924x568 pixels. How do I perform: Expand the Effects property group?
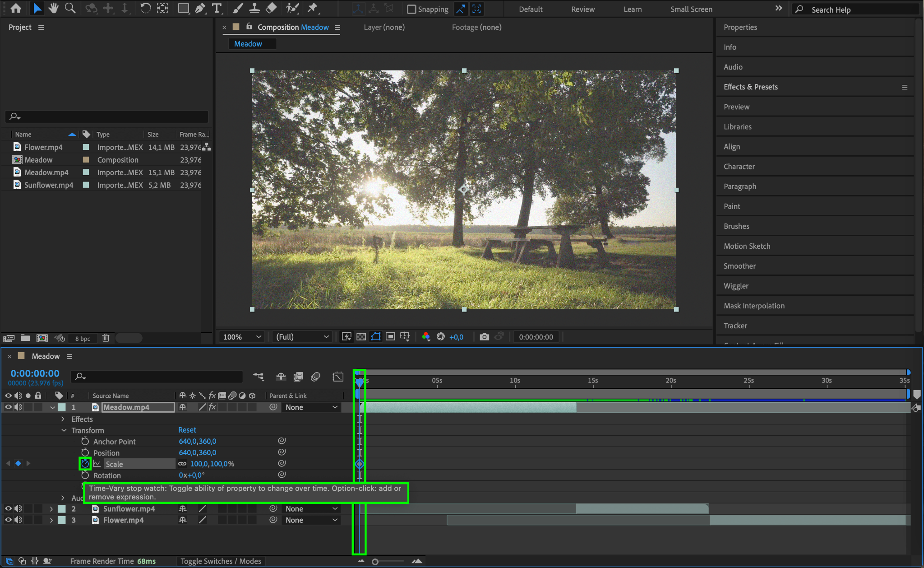(x=63, y=419)
